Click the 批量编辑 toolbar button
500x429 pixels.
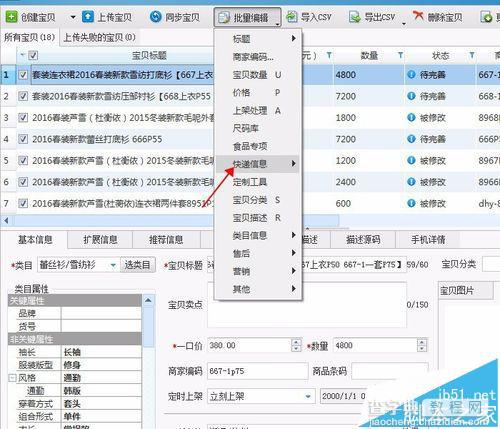(247, 17)
